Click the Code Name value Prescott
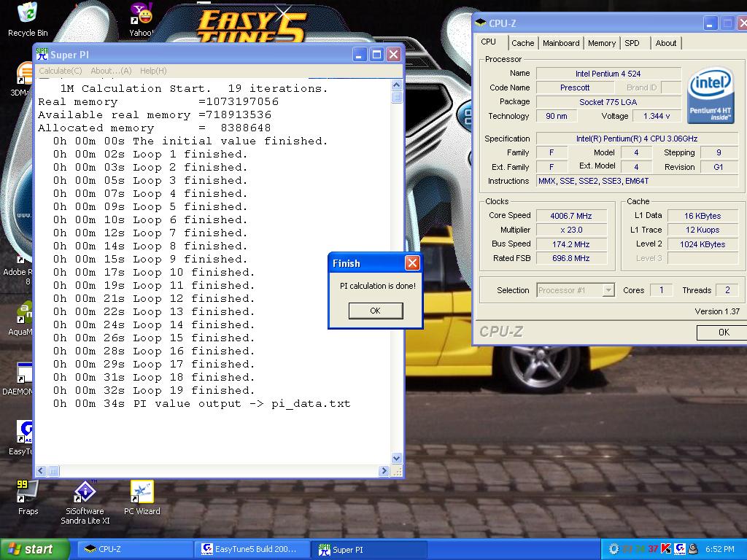747x560 pixels. 575,87
